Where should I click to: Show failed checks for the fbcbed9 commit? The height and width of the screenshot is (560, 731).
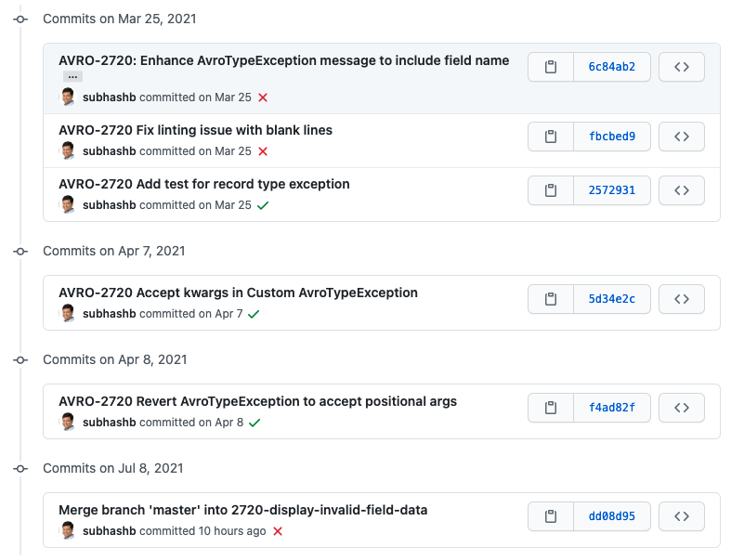tap(263, 151)
